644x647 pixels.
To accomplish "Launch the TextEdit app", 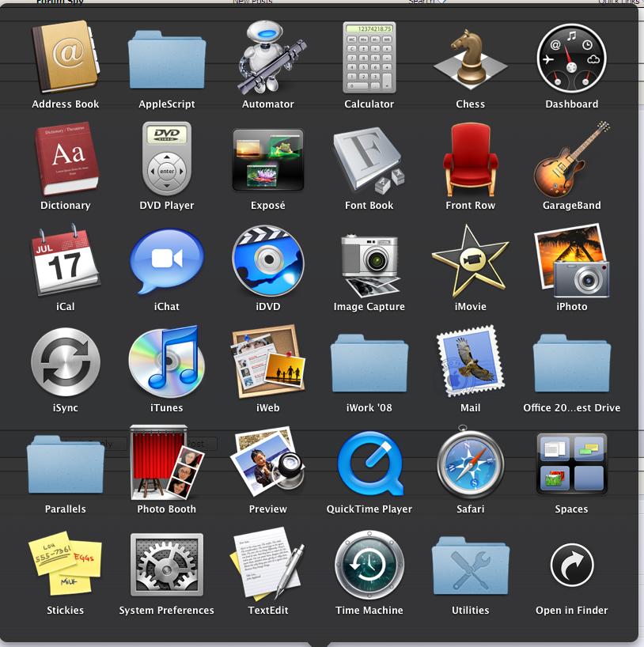I will pos(268,563).
